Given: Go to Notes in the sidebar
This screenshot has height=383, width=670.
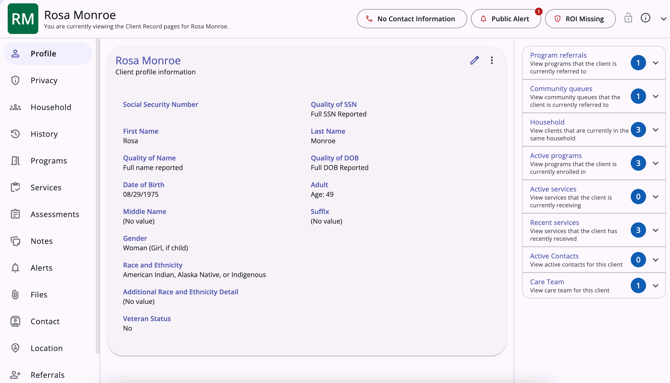Looking at the screenshot, I should point(48,241).
